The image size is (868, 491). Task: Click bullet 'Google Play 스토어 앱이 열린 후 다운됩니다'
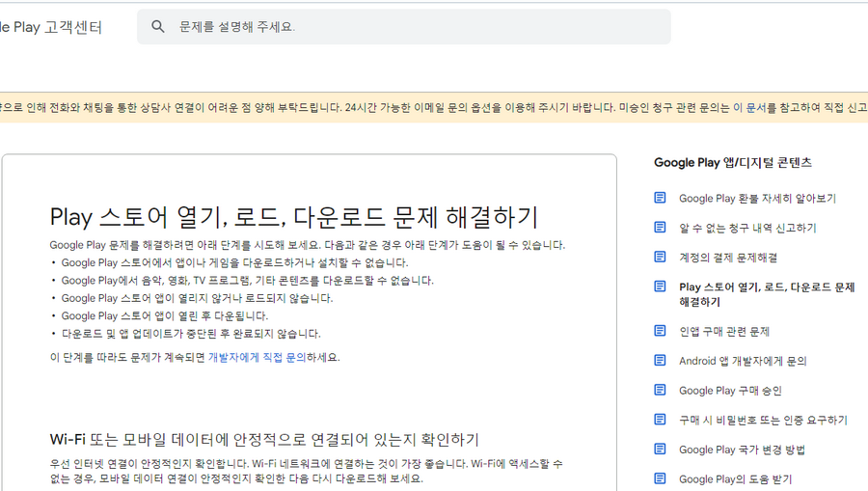coord(164,316)
